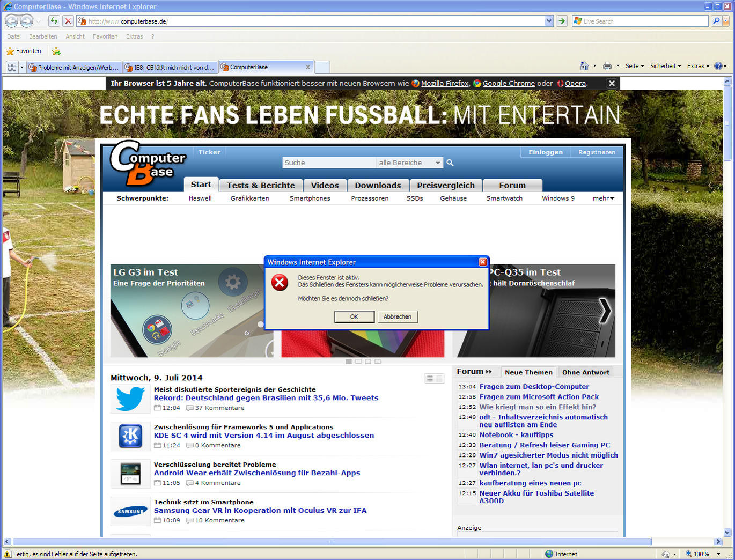735x560 pixels.
Task: Click the Abbrechen button in dialog
Action: coord(398,317)
